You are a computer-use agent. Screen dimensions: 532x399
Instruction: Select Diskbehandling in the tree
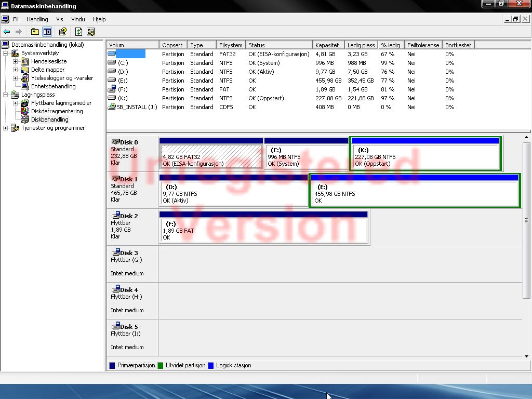click(x=49, y=119)
